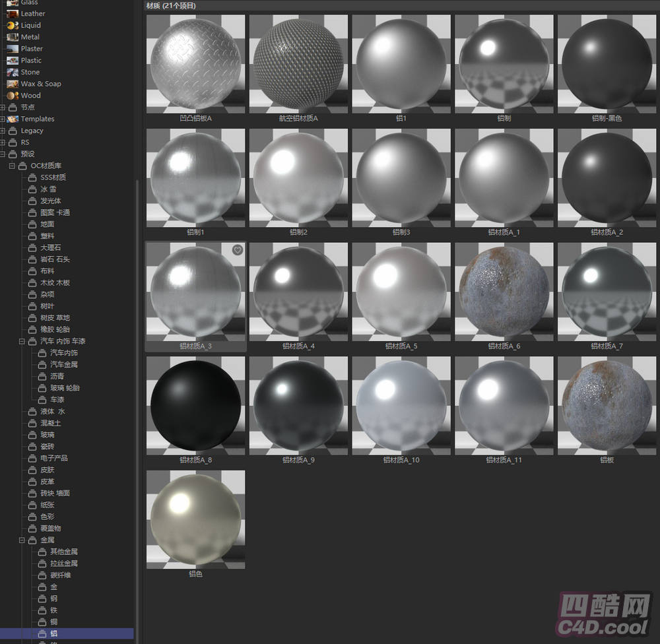660x644 pixels.
Task: Click the Leather category icon
Action: tap(13, 13)
